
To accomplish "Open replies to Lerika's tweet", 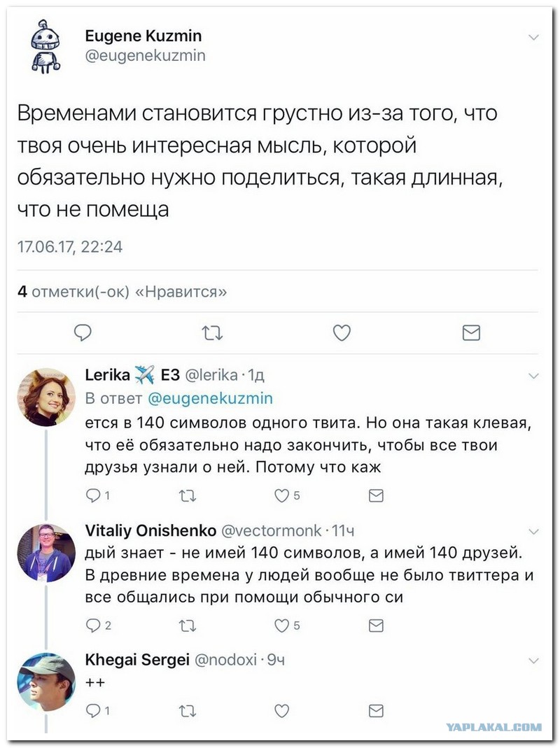I will [98, 495].
